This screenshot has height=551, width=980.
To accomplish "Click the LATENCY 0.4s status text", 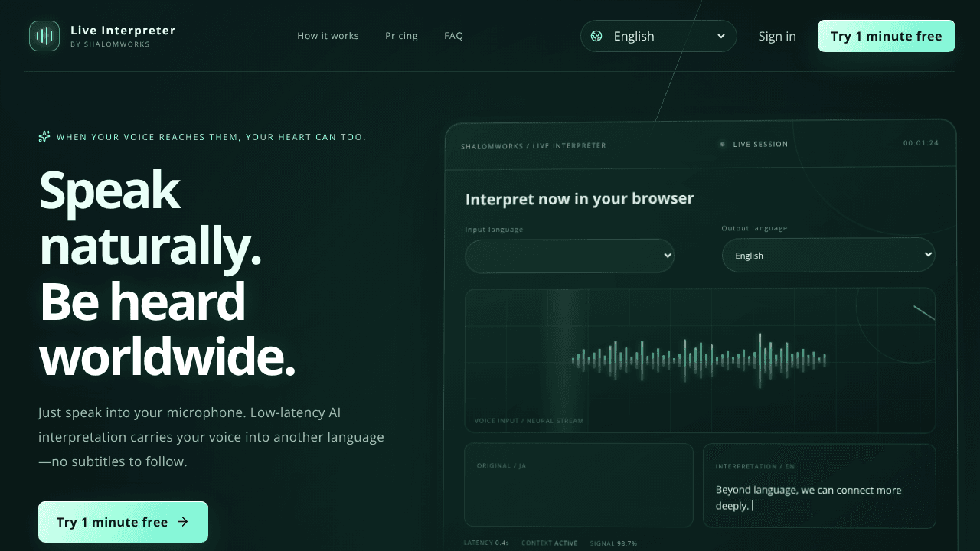I will click(x=486, y=543).
